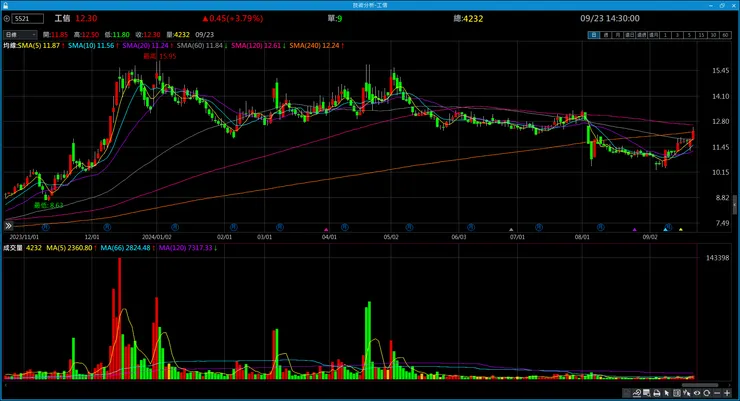Click the SMA(60) 11.84 indicator label
The image size is (740, 401).
pos(202,46)
